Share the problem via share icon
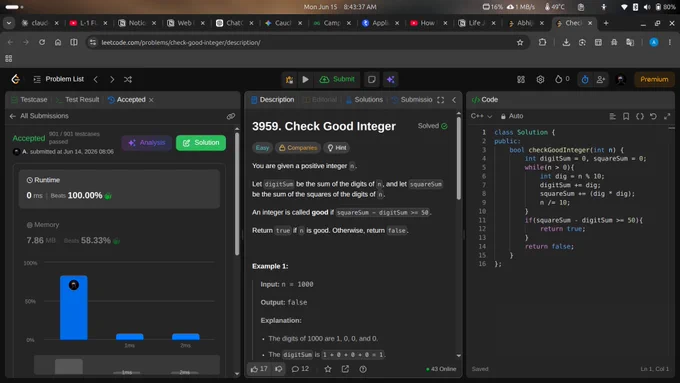680x383 pixels. 345,369
